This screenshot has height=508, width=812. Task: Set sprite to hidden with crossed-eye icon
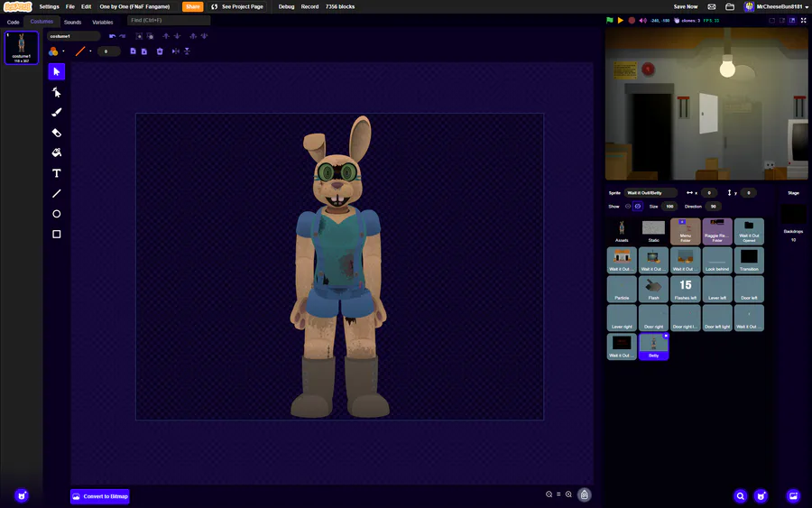[638, 206]
